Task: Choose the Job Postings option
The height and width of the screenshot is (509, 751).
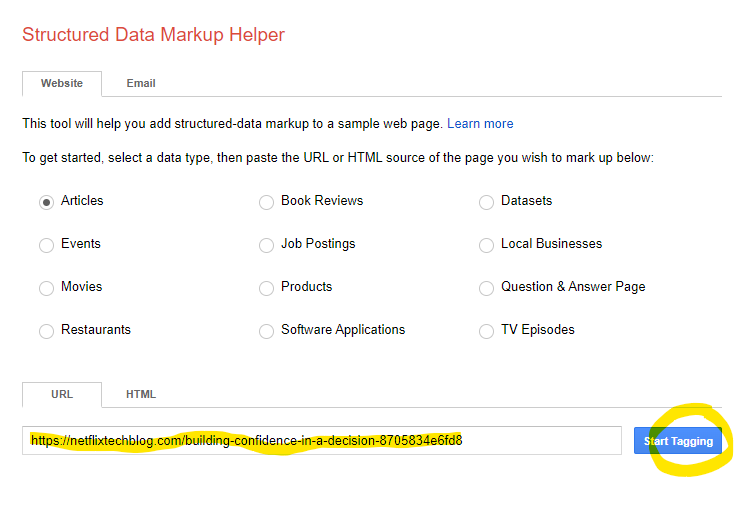Action: (x=266, y=245)
